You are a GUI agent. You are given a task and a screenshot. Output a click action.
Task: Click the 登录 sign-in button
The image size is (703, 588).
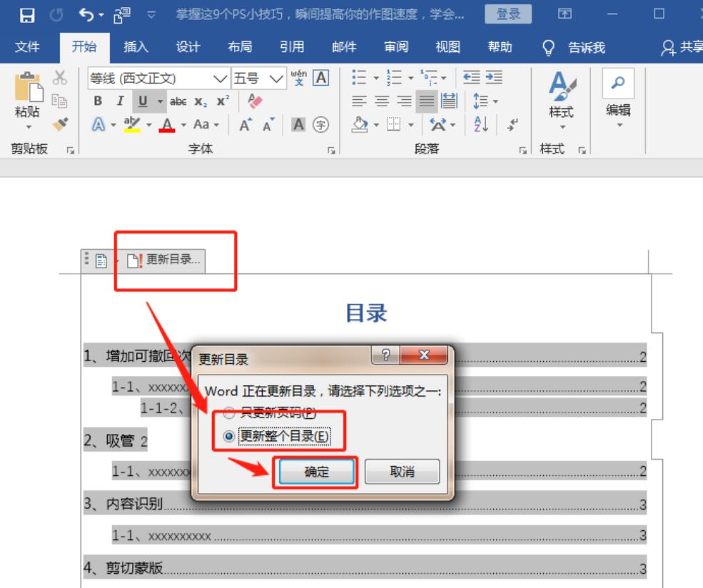(x=508, y=14)
